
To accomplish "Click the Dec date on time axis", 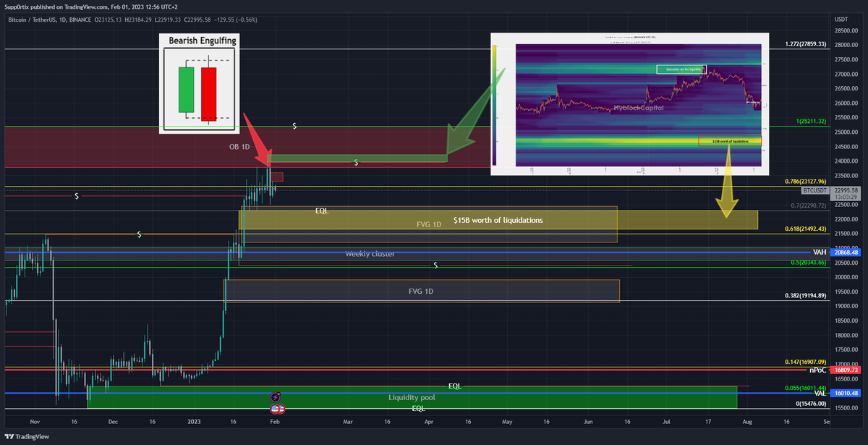I will coord(113,420).
